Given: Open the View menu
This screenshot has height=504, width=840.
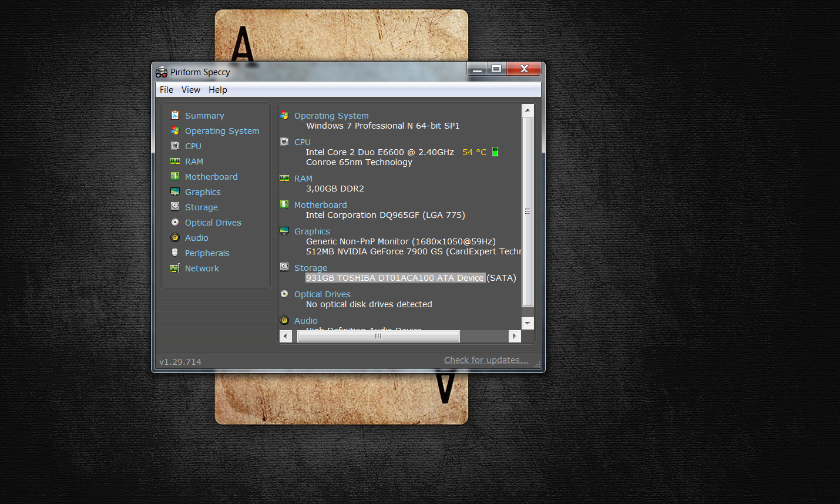Looking at the screenshot, I should (191, 90).
